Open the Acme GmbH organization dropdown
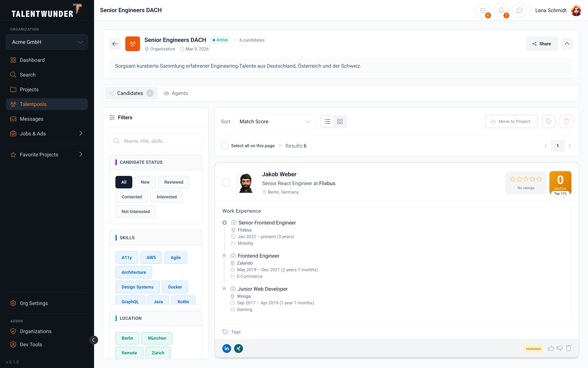 pos(47,42)
